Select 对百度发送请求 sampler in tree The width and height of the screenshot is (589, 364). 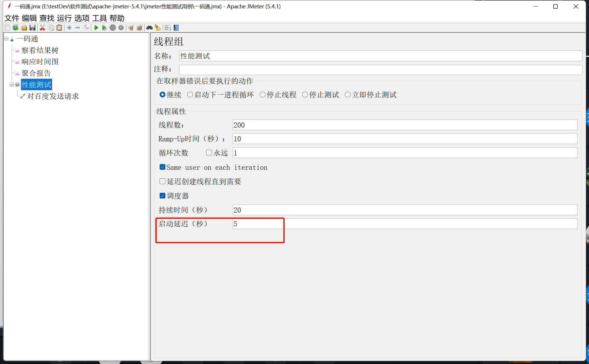pos(53,96)
